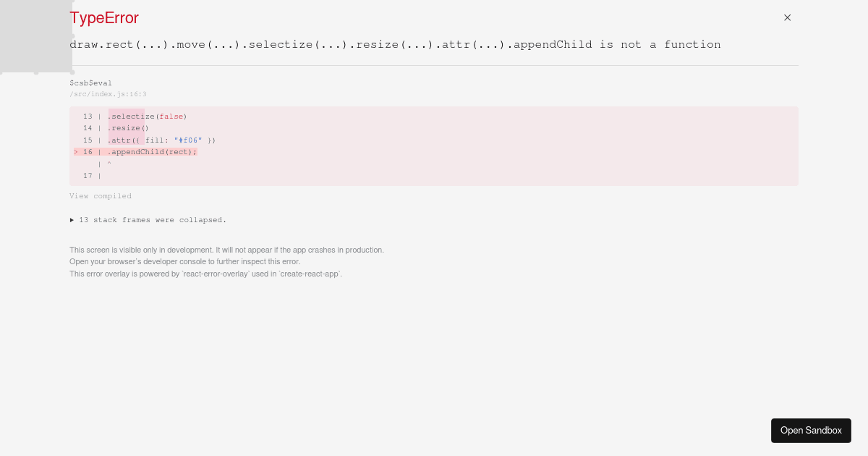Screen dimensions: 868x456
Task: Click the bottom-right resize handle of the rectangle
Action: [72, 72]
